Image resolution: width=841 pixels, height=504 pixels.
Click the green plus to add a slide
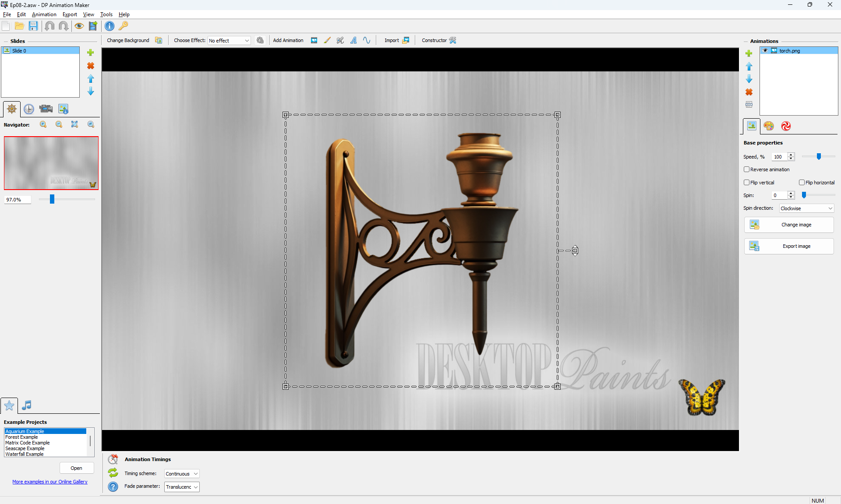click(x=91, y=53)
